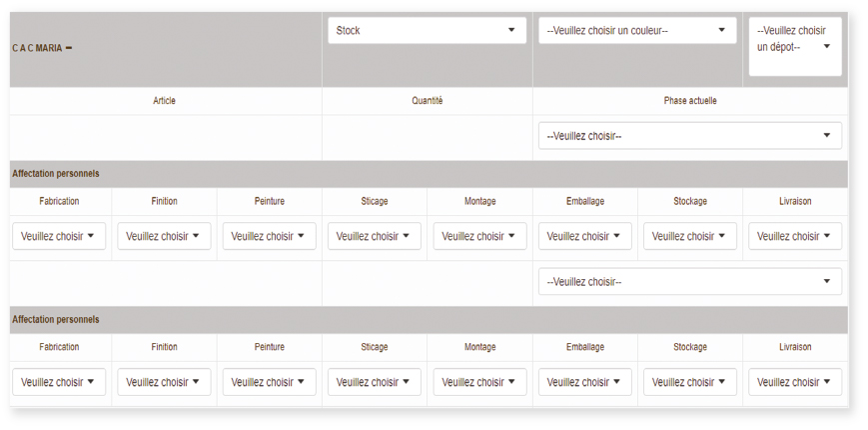Click the Article column header
868x430 pixels.
(x=165, y=101)
